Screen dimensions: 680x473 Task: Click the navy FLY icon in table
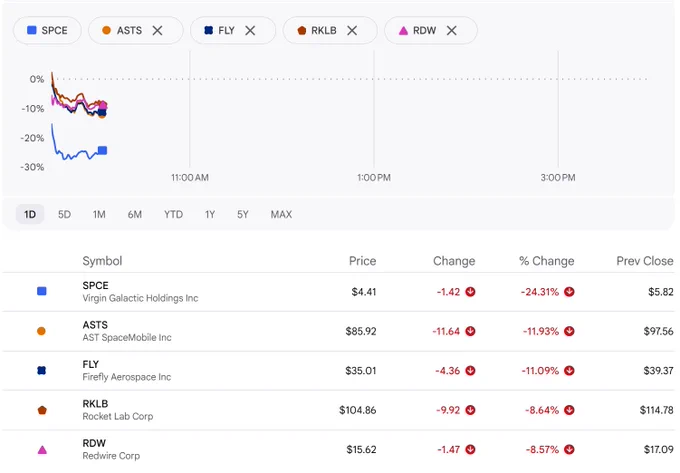[41, 371]
